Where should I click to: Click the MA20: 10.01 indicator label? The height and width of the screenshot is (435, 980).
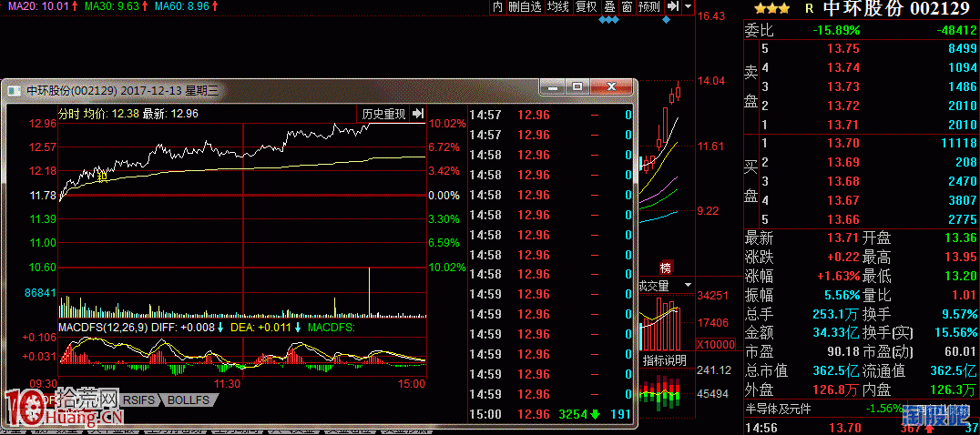coord(39,6)
